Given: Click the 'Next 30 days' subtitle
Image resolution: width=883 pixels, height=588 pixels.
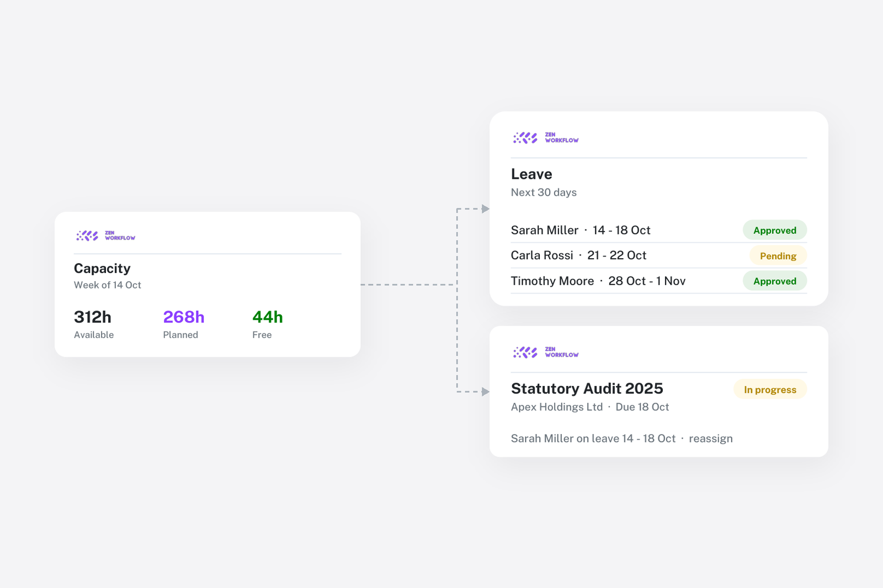Looking at the screenshot, I should tap(544, 193).
